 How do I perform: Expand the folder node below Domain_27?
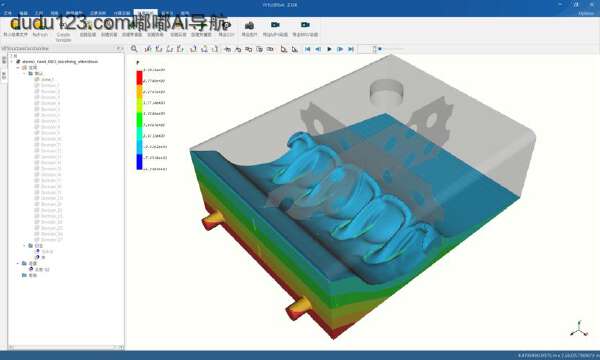[x=25, y=246]
